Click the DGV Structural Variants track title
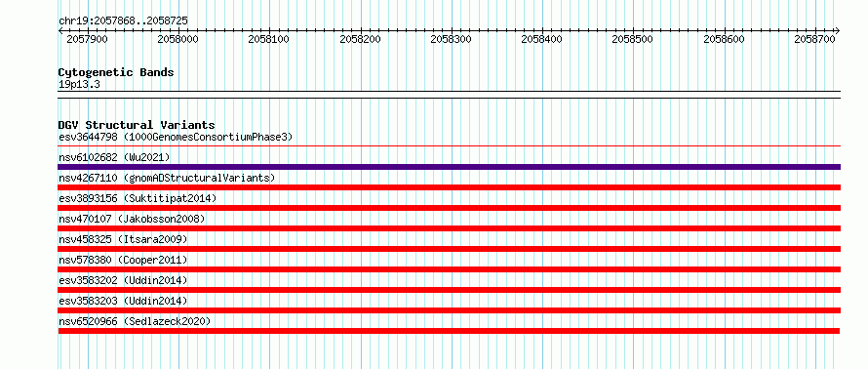This screenshot has width=868, height=369. 137,125
